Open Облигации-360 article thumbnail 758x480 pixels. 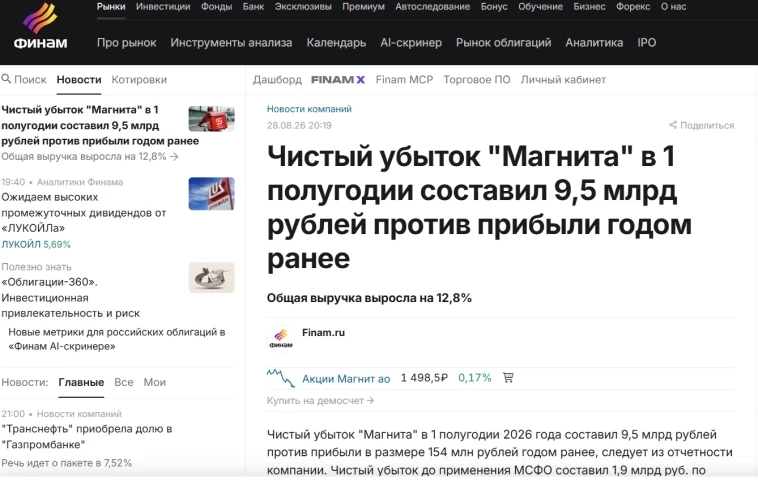211,277
